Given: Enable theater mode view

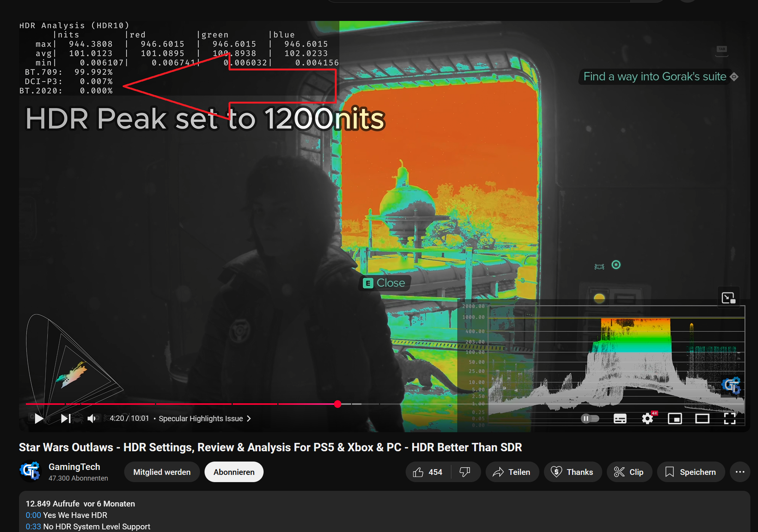Looking at the screenshot, I should (702, 419).
